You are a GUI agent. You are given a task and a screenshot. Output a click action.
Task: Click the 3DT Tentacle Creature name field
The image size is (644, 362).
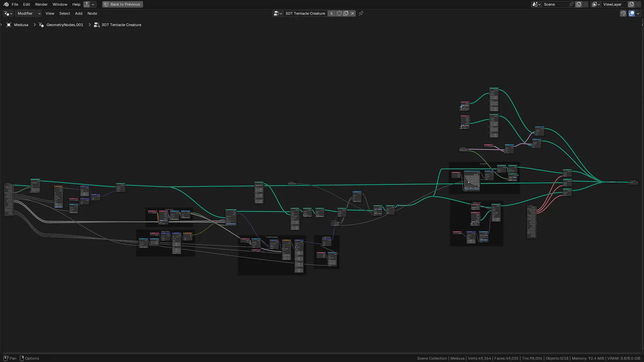click(x=305, y=13)
